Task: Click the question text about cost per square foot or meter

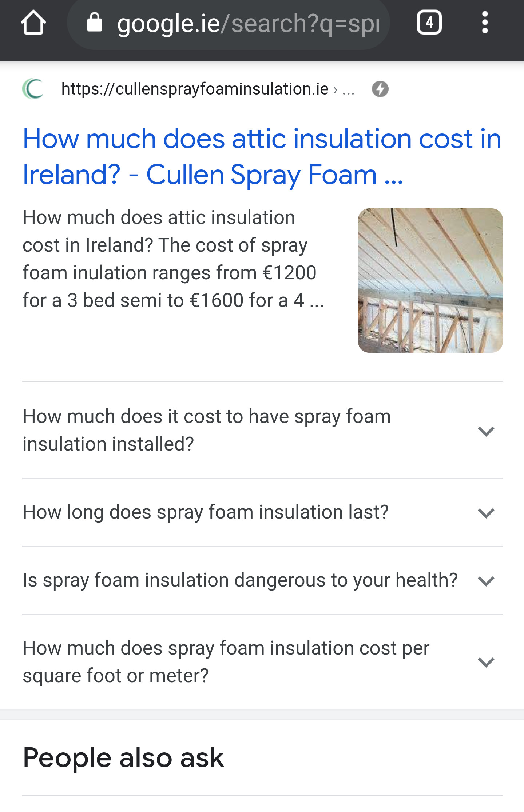Action: 226,662
